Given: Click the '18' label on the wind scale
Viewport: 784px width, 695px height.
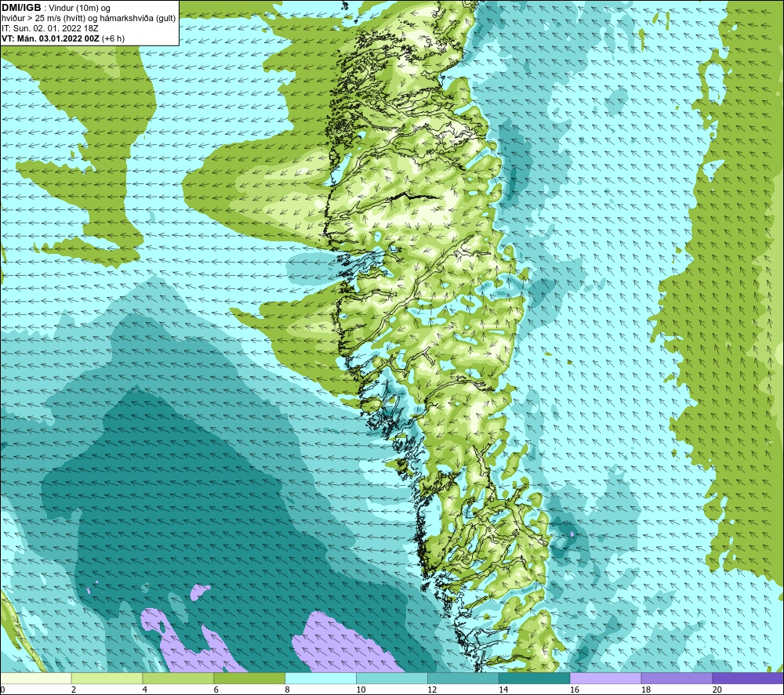Looking at the screenshot, I should click(646, 690).
